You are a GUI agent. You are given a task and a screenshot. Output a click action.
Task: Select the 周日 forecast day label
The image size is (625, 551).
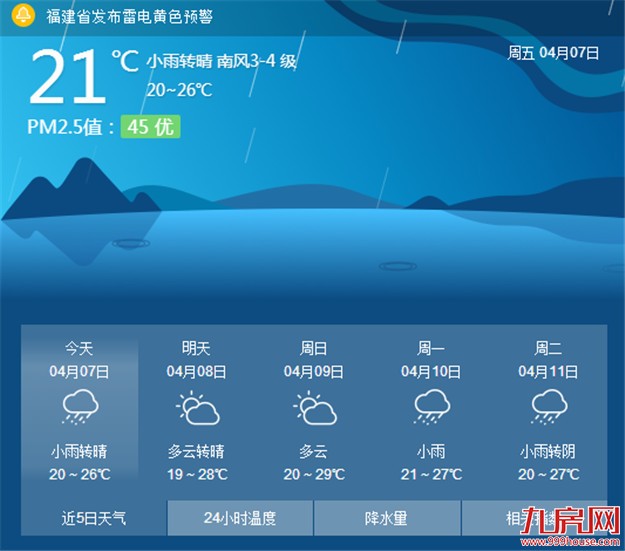[313, 348]
